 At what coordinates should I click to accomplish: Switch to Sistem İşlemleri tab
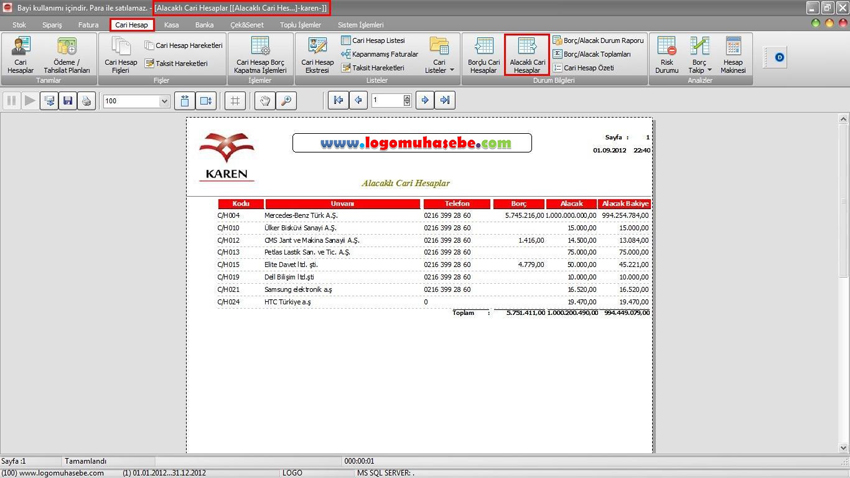click(x=360, y=25)
